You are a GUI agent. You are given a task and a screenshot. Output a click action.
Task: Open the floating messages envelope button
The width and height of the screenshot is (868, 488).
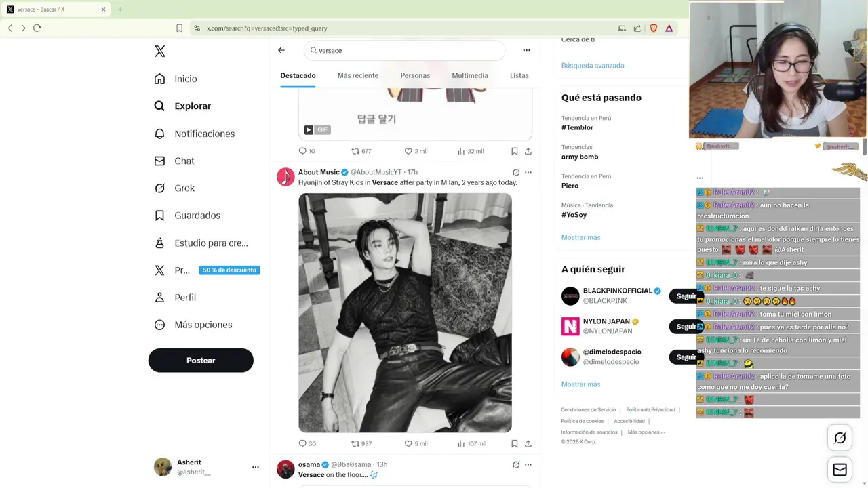click(x=840, y=470)
